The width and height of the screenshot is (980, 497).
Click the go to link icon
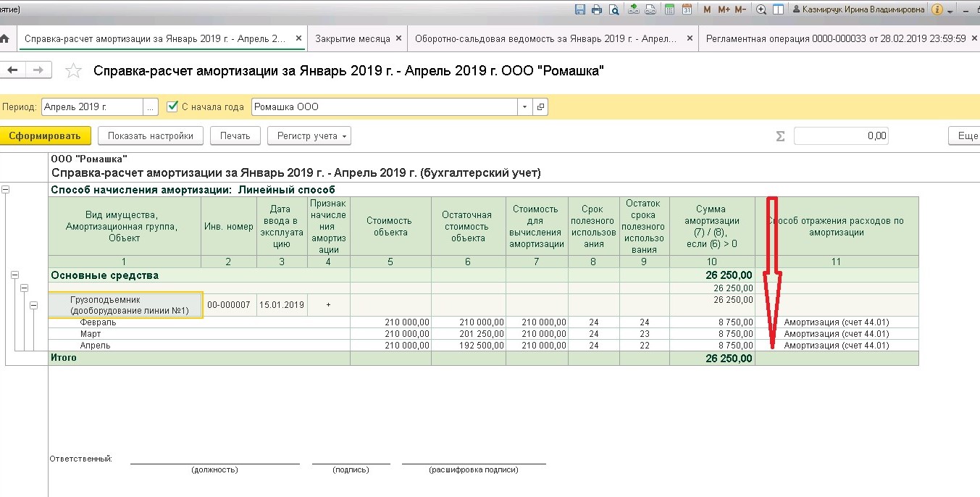tap(650, 9)
